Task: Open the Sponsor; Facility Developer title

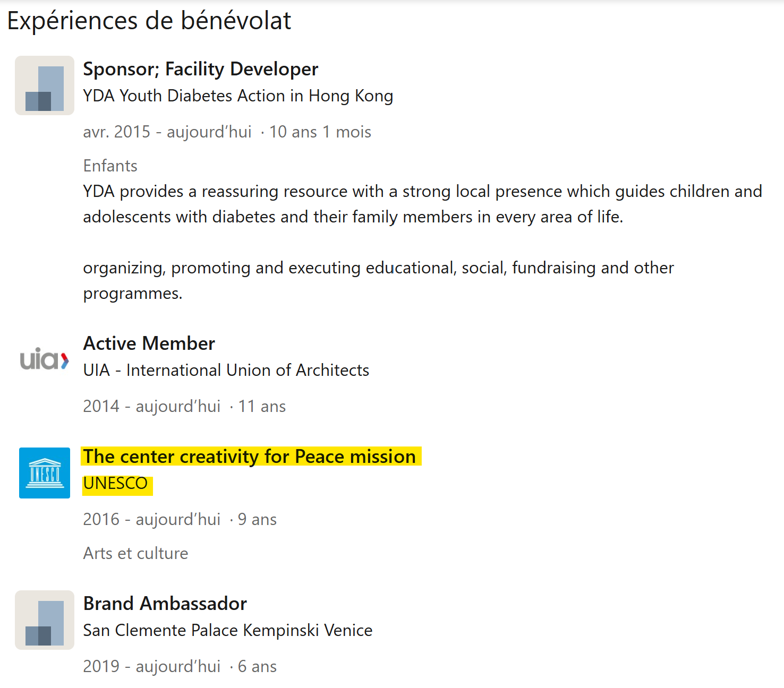Action: pyautogui.click(x=200, y=69)
